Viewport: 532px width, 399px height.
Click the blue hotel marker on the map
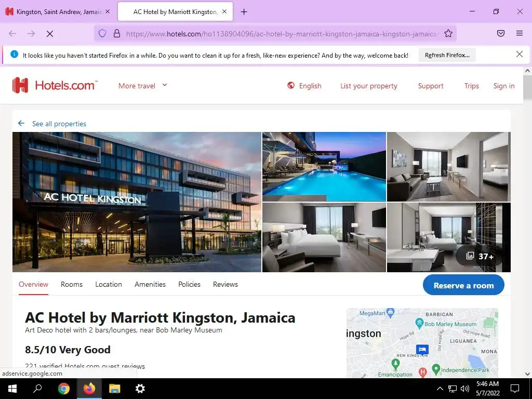(x=422, y=349)
